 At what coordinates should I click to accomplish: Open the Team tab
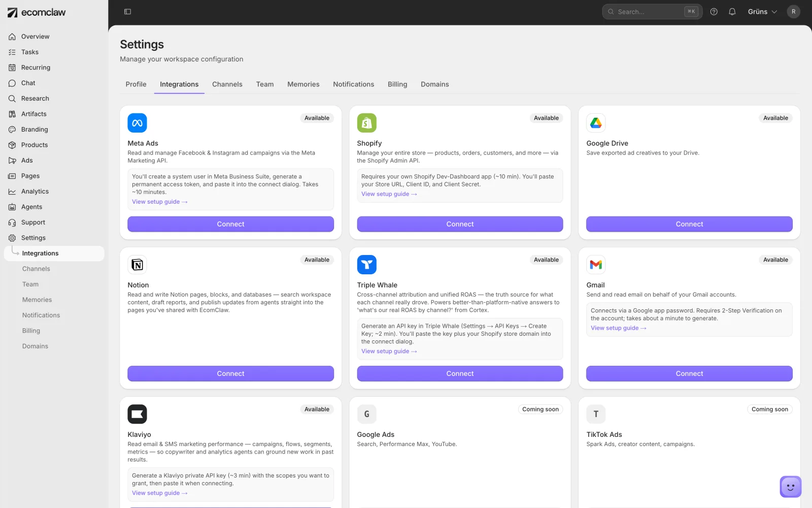(265, 84)
